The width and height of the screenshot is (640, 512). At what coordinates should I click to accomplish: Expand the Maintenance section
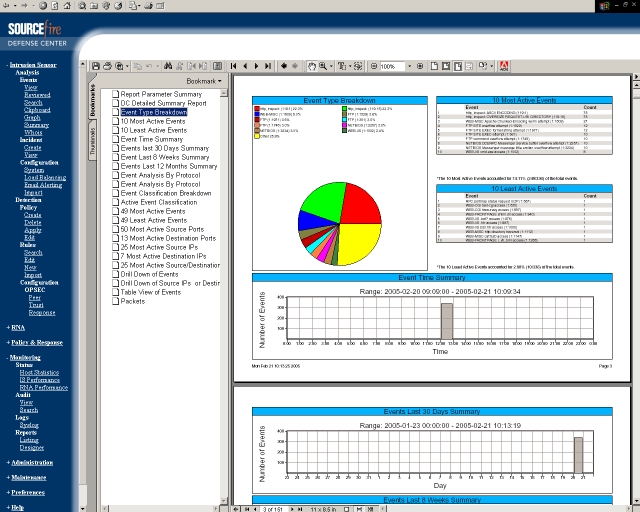click(x=8, y=478)
